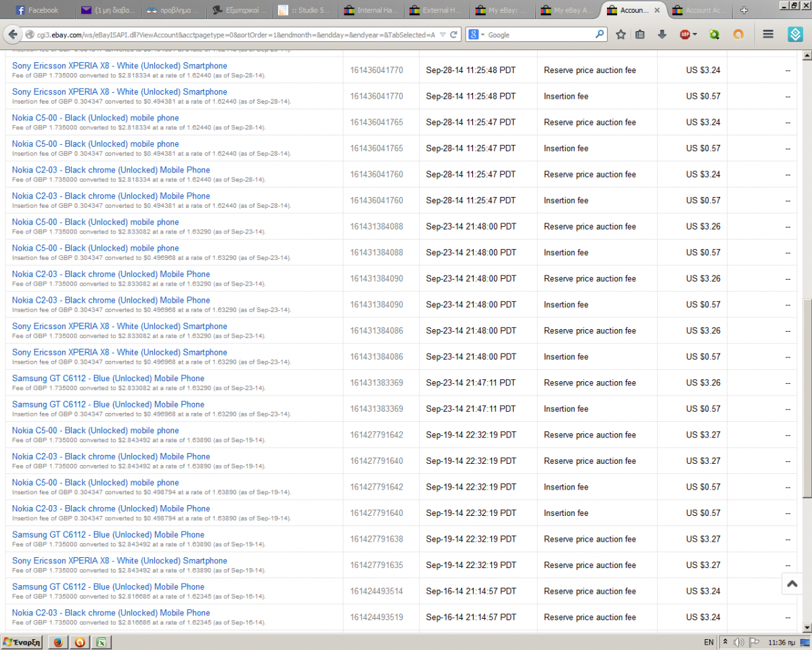Click the orange Avast icon in taskbar
812x650 pixels.
(80, 642)
